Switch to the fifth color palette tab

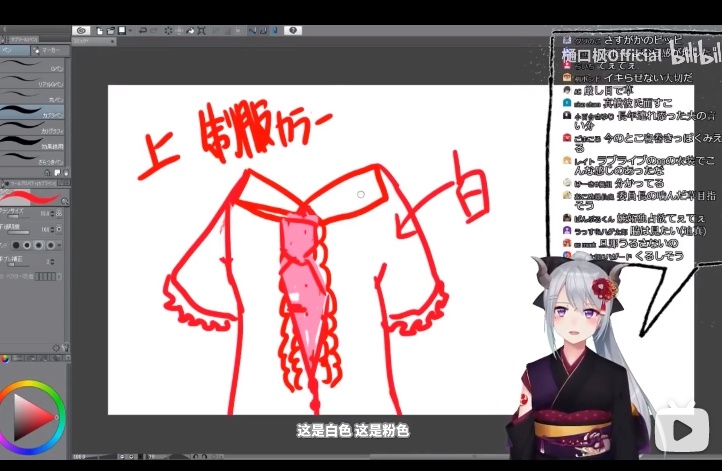pos(56,358)
